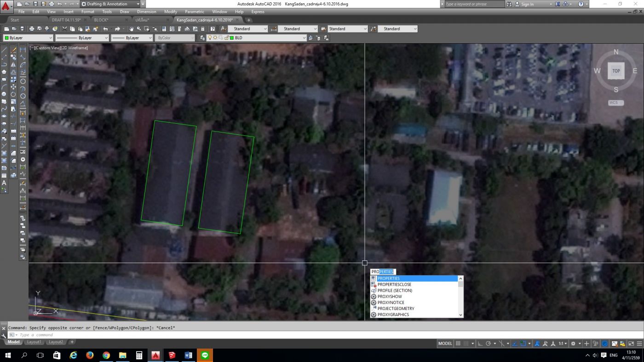The height and width of the screenshot is (362, 644).
Task: Open the ViewCube TOP face
Action: (616, 71)
